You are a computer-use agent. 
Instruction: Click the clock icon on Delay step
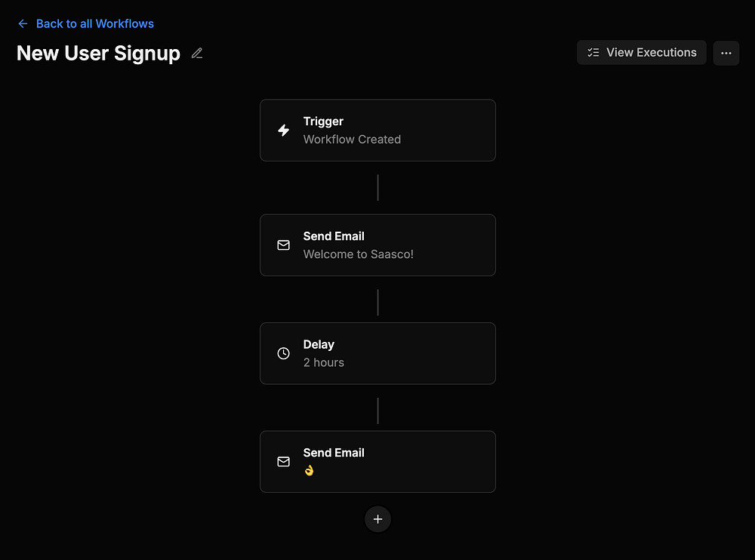[x=284, y=353]
